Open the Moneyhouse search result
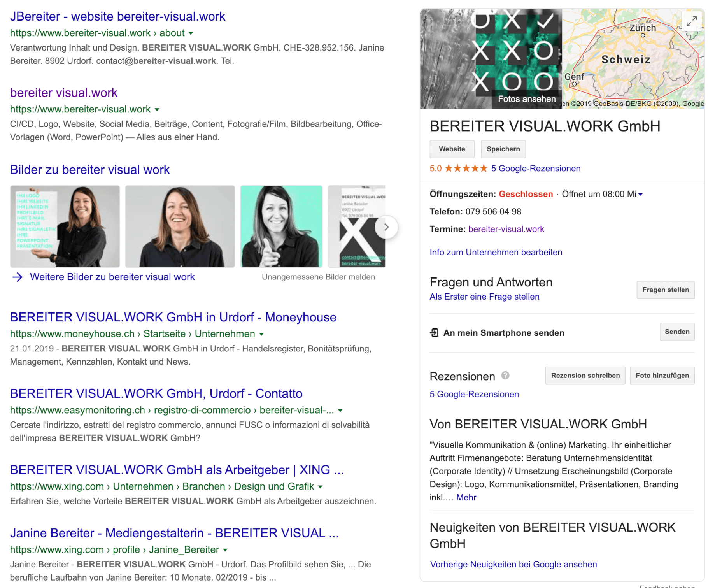Screen dimensions: 708x588 click(173, 317)
